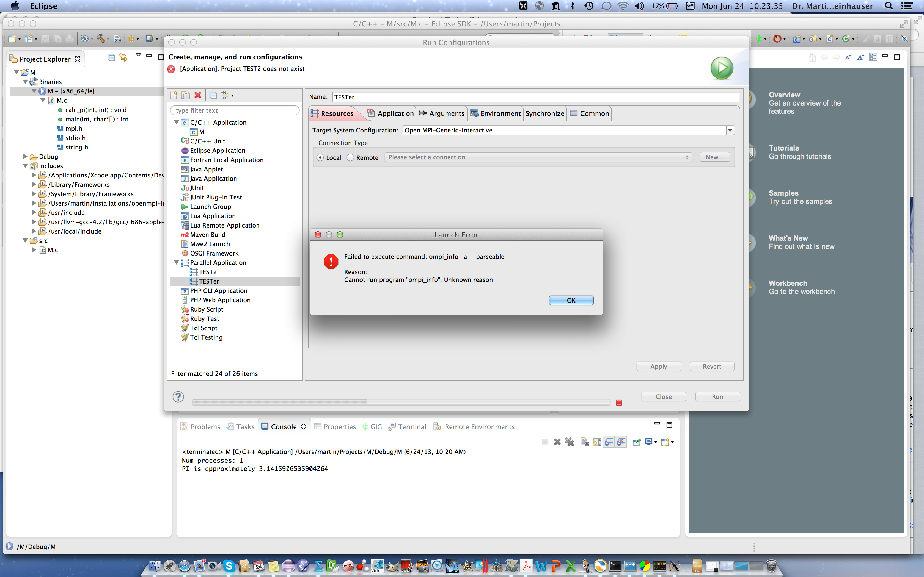Collapse all launch configuration tree items
This screenshot has width=924, height=577.
tap(213, 95)
